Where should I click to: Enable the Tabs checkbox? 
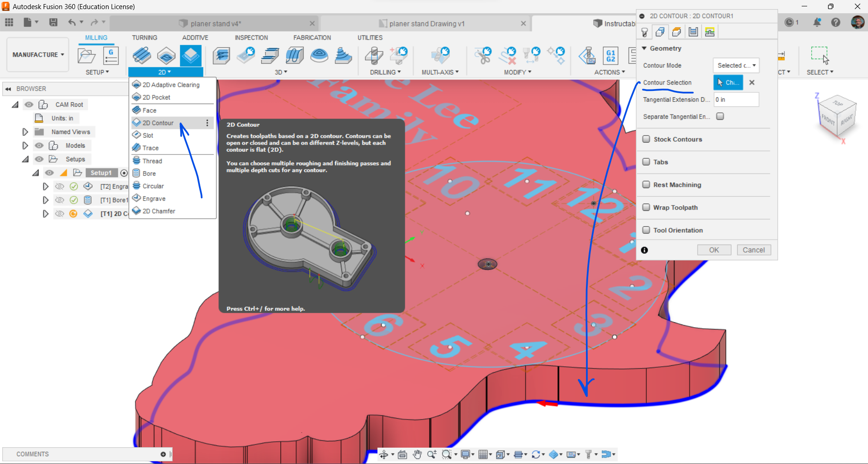646,162
